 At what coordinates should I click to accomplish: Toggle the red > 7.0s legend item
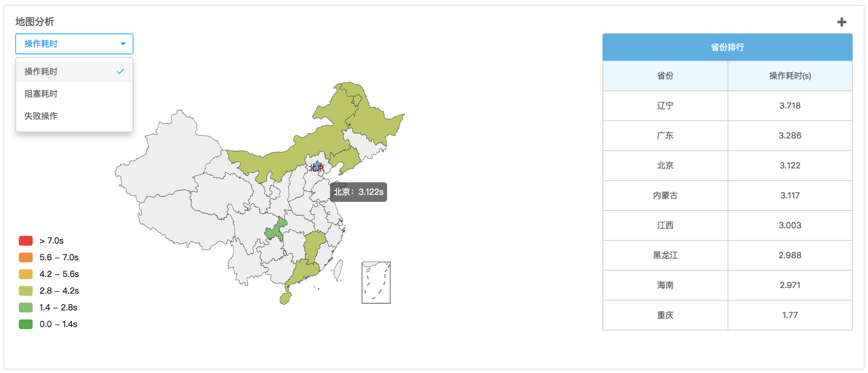click(x=26, y=241)
